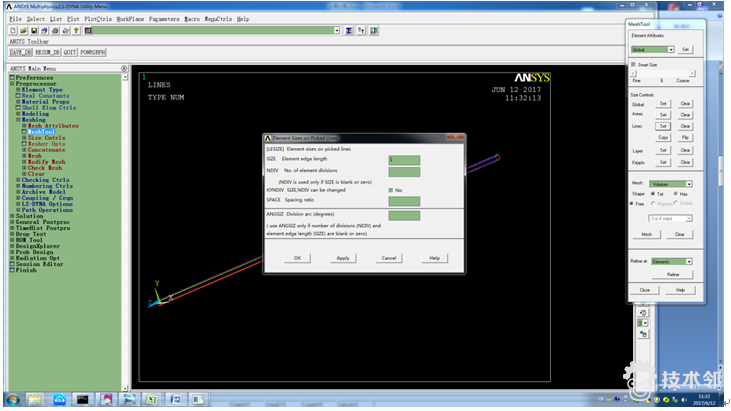Open the command input history dropdown arrow
The width and height of the screenshot is (731, 411).
[337, 31]
